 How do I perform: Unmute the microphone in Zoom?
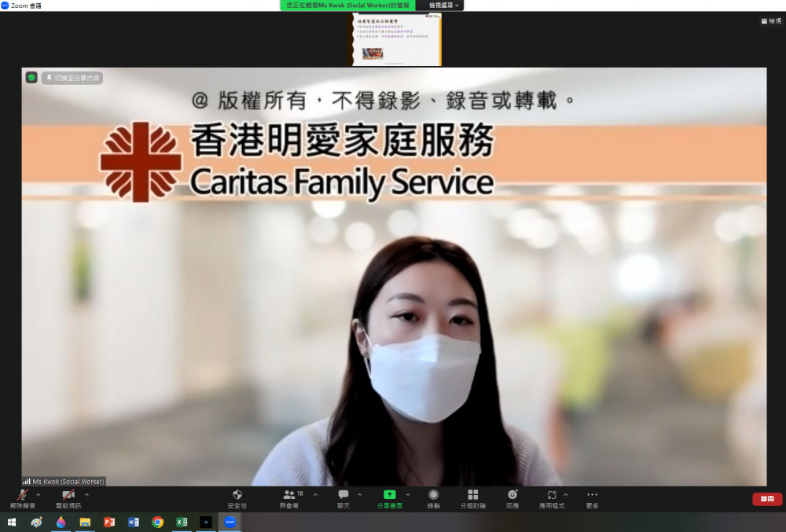click(23, 499)
